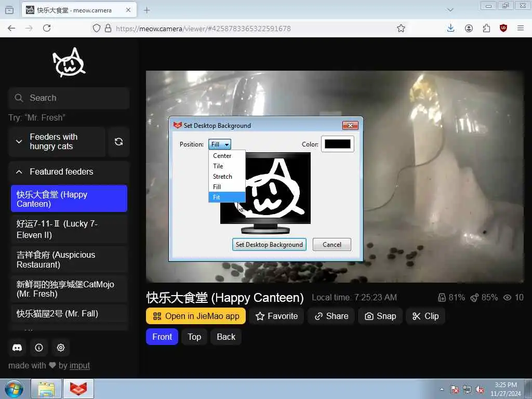Switch to Top camera view
Viewport: 532px width, 399px height.
194,337
